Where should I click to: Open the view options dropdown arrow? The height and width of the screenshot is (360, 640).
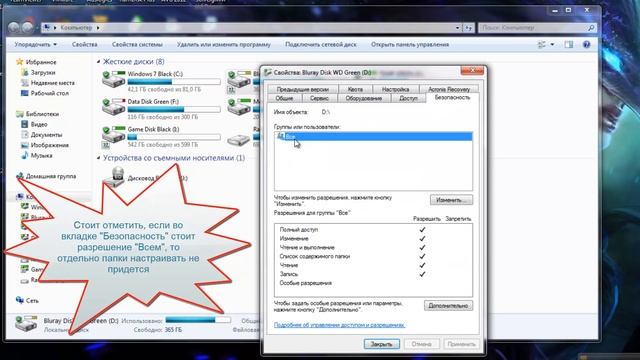click(x=552, y=44)
